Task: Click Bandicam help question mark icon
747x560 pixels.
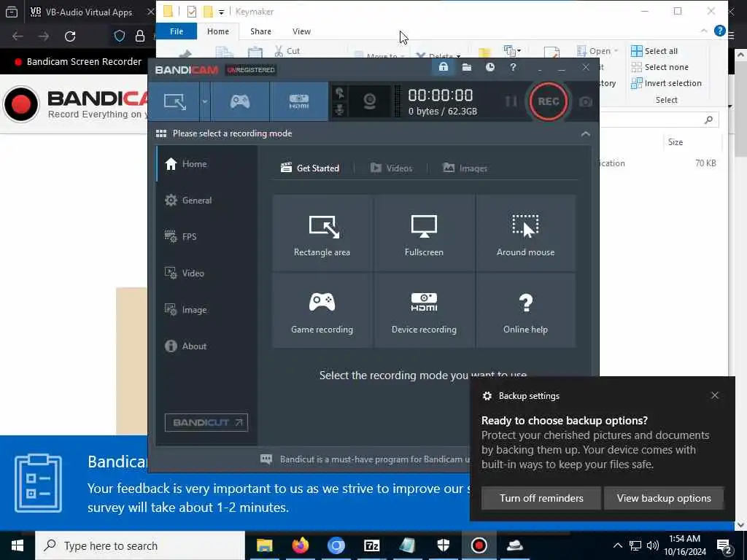Action: click(x=513, y=67)
